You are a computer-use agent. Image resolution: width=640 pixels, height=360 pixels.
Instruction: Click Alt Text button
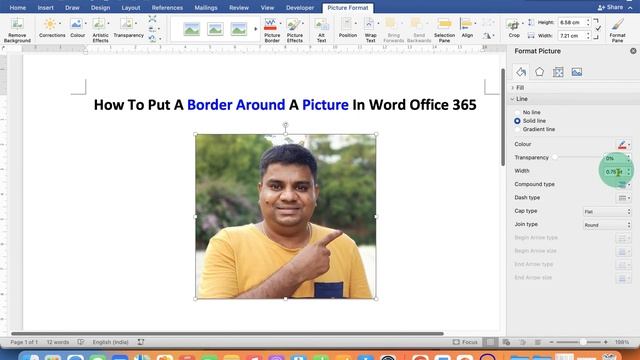(322, 30)
